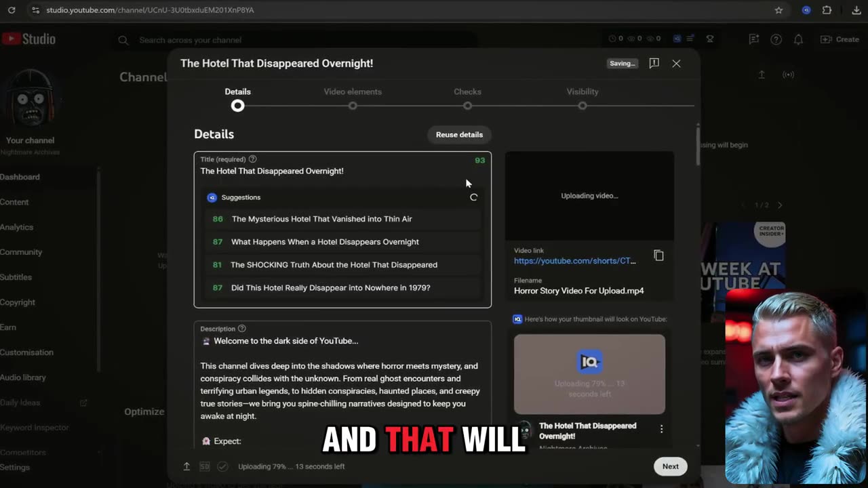Go to the Video elements step

click(353, 98)
